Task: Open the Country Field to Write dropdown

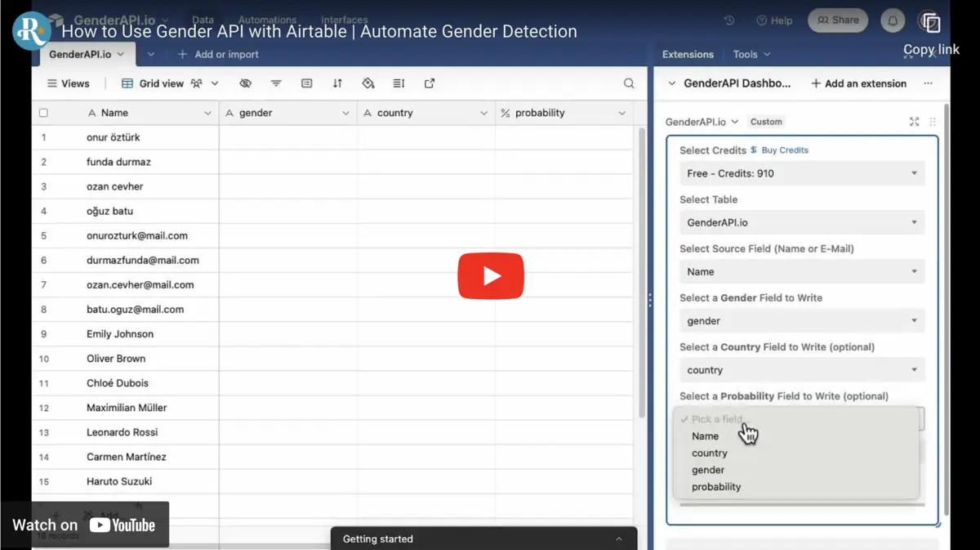Action: point(802,369)
